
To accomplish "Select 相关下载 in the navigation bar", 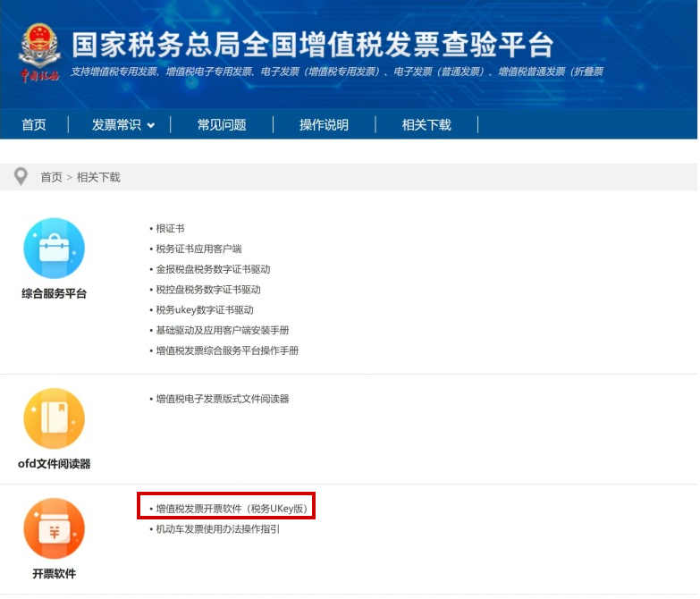I will coord(426,125).
